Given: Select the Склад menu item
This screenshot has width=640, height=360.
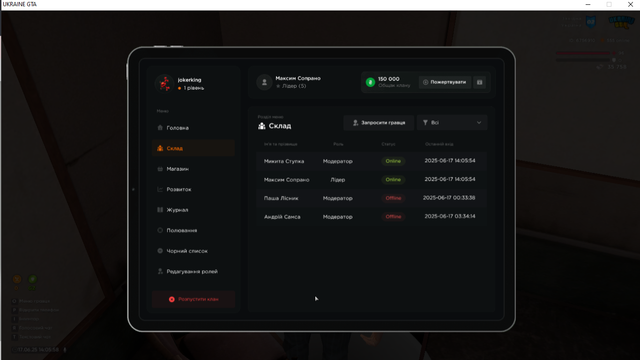Looking at the screenshot, I should pyautogui.click(x=193, y=148).
